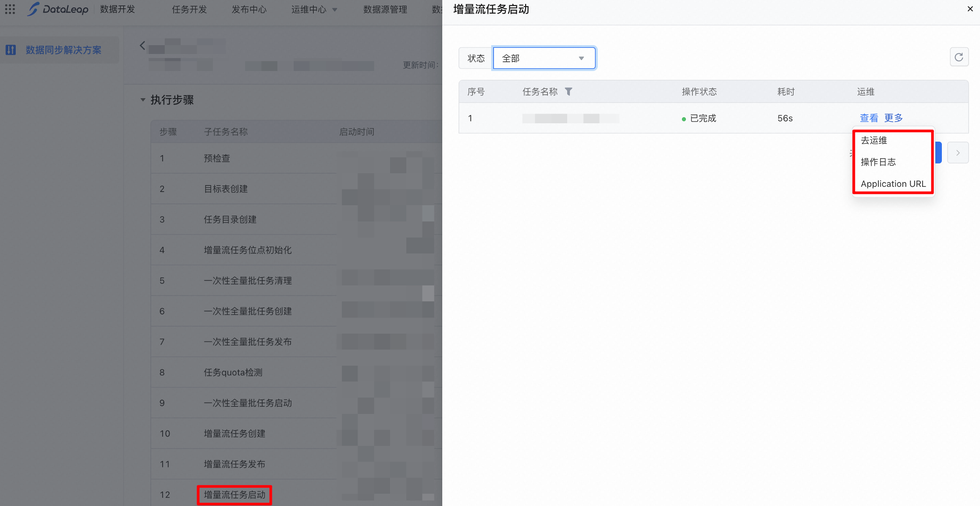980x506 pixels.
Task: Select 去运维 from the menu
Action: click(x=873, y=140)
